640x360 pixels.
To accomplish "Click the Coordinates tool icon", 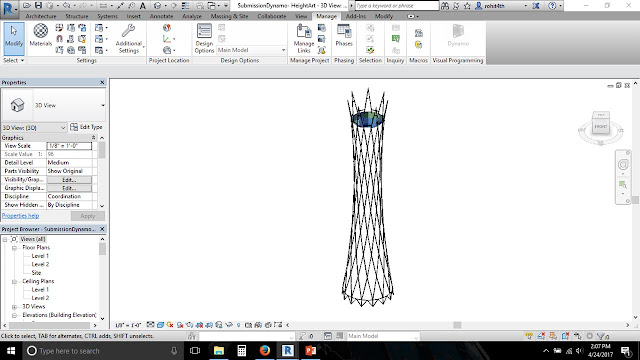I will 167,39.
